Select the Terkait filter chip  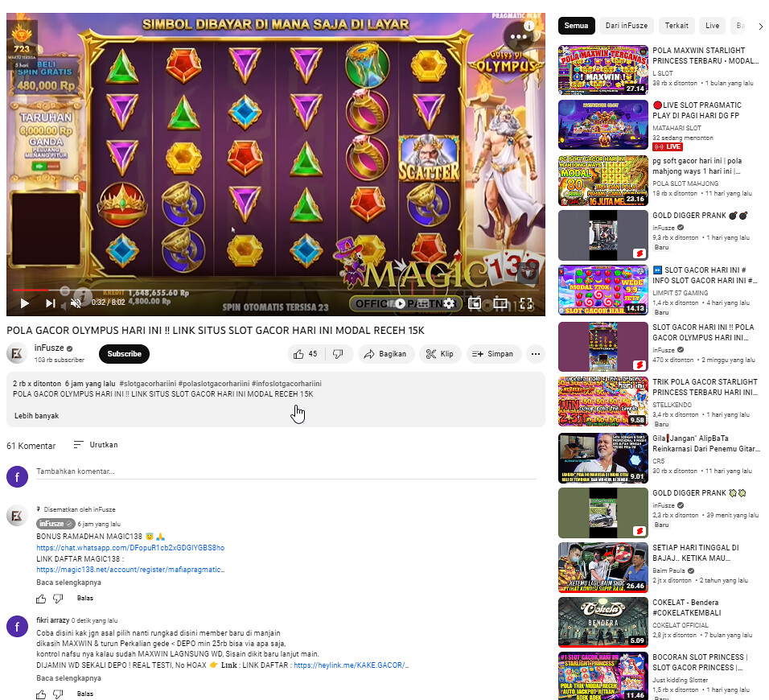click(x=676, y=26)
